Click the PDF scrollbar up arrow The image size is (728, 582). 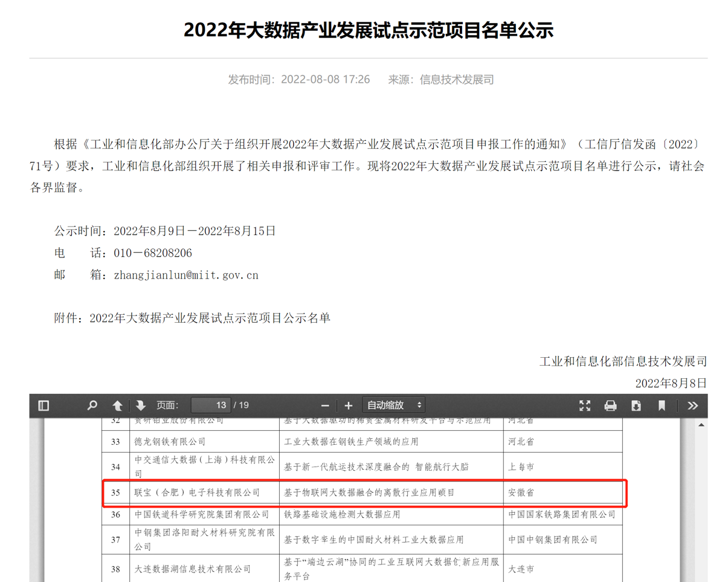701,425
